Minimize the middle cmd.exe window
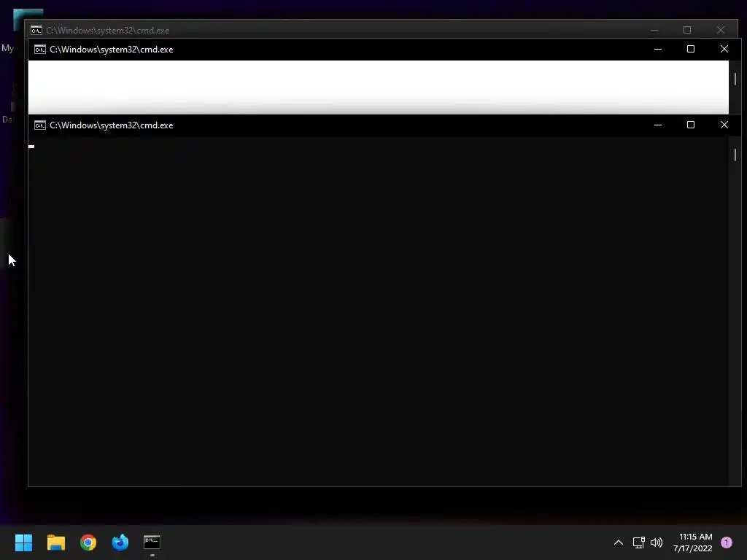This screenshot has height=560, width=747. click(x=658, y=50)
